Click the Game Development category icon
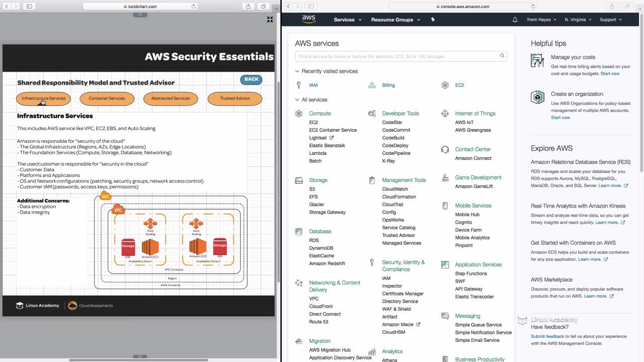 click(x=445, y=177)
